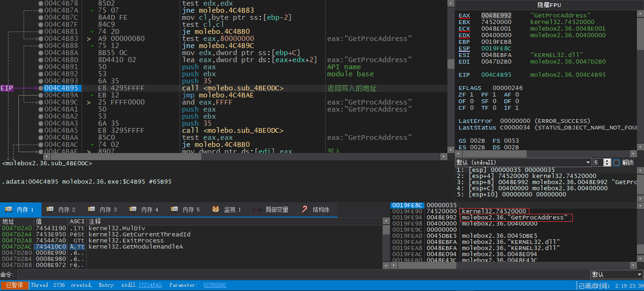The width and height of the screenshot is (644, 291).
Task: Click the 02350000 parameter link in status bar
Action: pos(215,285)
